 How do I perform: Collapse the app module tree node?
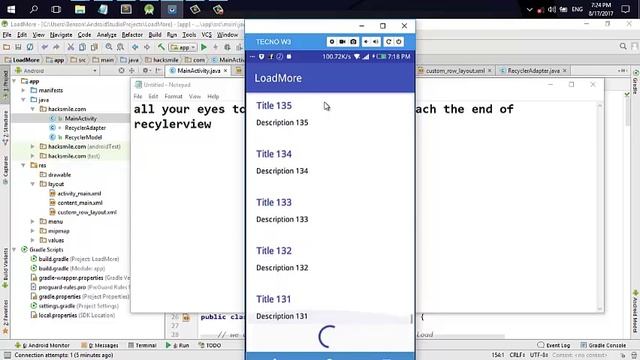click(x=14, y=81)
